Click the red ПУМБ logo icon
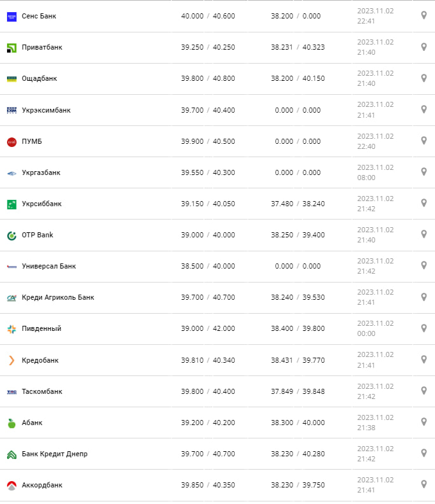The image size is (435, 504). point(11,141)
